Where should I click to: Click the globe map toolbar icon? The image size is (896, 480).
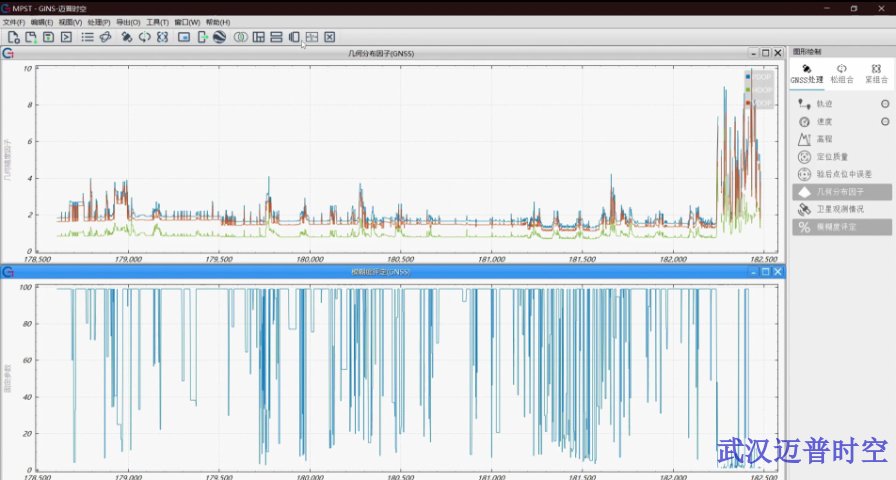click(x=219, y=37)
